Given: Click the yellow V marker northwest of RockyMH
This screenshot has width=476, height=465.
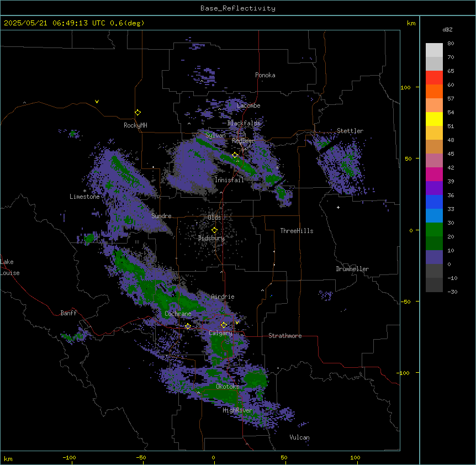Looking at the screenshot, I should pos(97,102).
